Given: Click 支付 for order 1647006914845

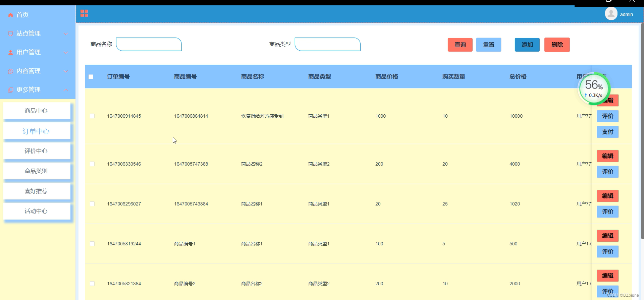Looking at the screenshot, I should pos(608,132).
